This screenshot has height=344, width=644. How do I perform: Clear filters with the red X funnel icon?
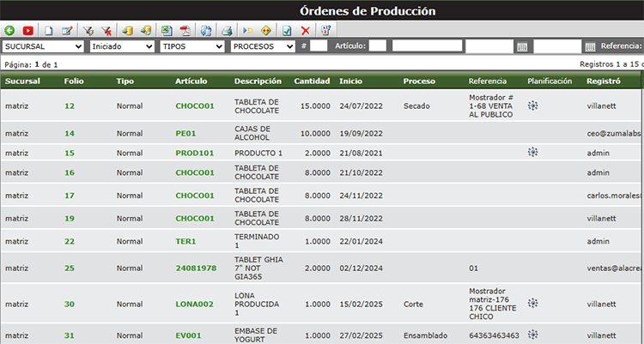pyautogui.click(x=106, y=30)
